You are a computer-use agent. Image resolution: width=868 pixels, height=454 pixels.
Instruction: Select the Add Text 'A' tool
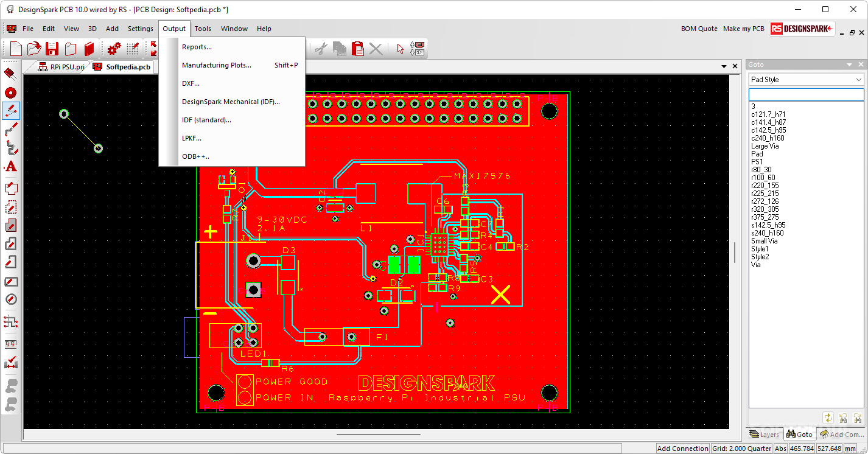10,166
